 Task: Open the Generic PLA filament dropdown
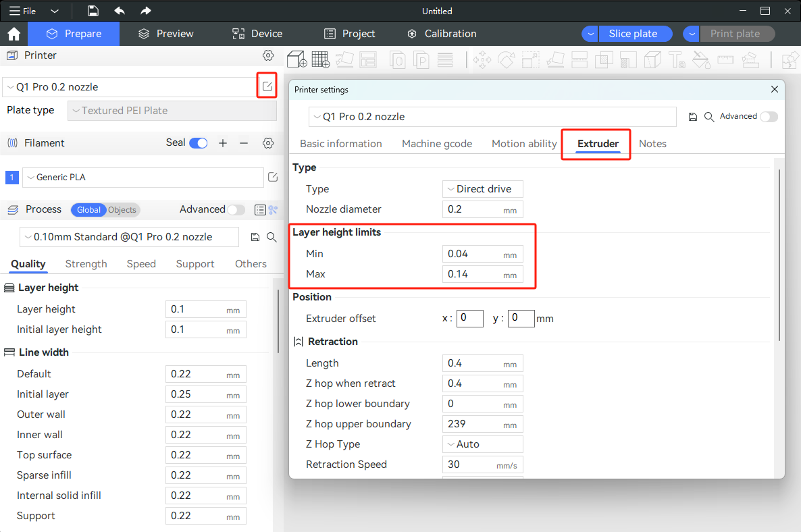pos(143,178)
